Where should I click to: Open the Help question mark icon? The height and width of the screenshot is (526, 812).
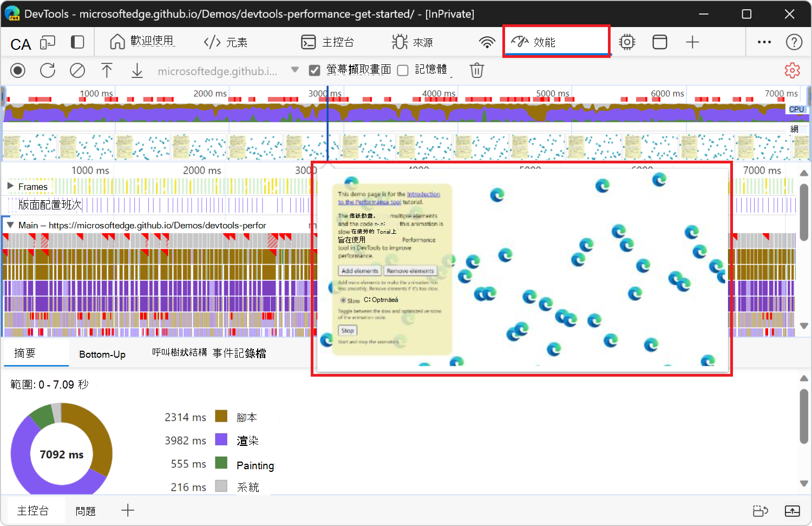(794, 42)
